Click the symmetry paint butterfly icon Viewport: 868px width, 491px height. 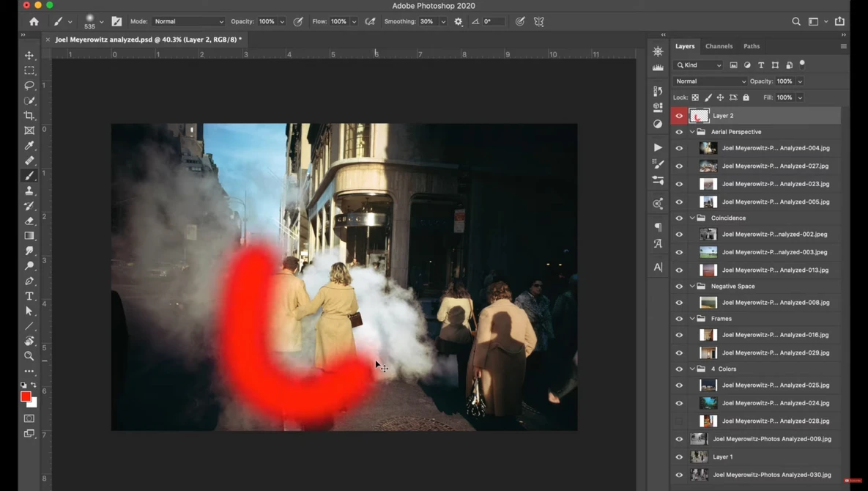tap(538, 21)
